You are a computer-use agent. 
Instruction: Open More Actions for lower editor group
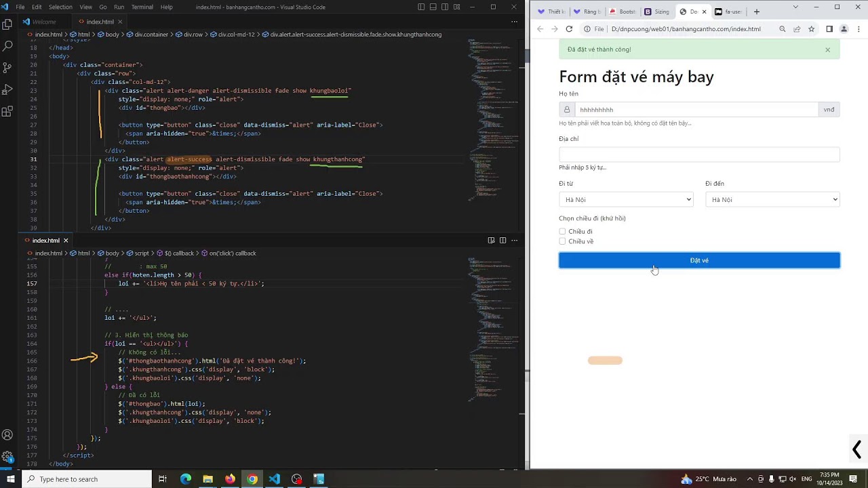coord(514,240)
